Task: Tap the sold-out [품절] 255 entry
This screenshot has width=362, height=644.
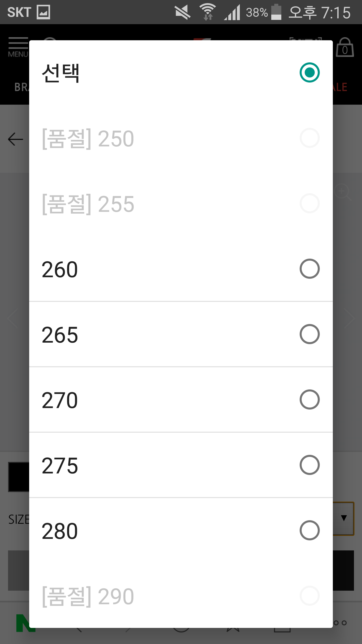Action: 181,203
